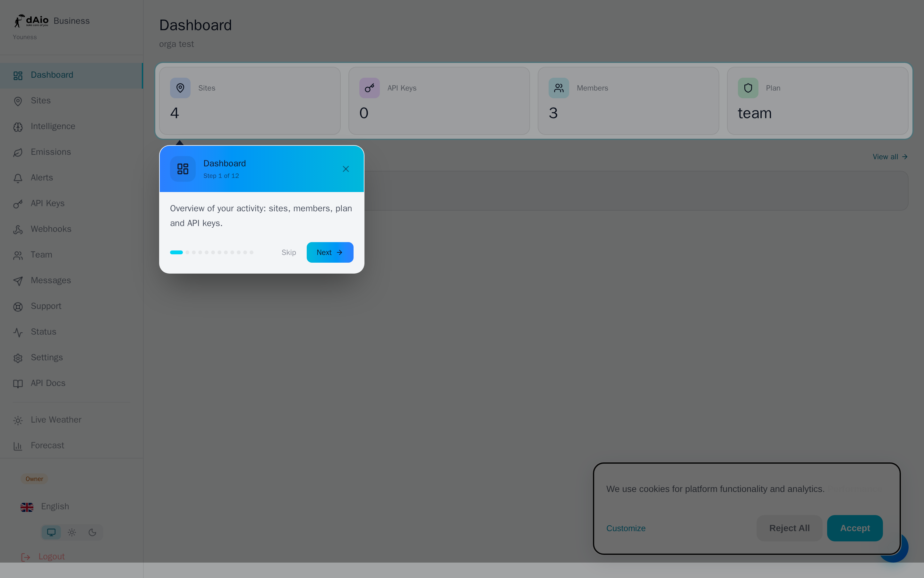Click 'Step 1 of 12' text

(221, 176)
